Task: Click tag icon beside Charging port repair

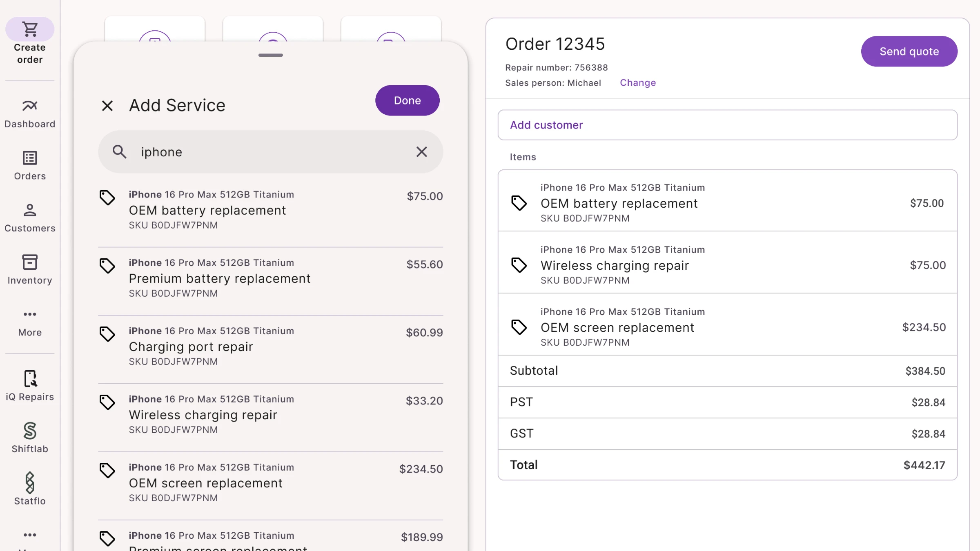Action: 107,334
